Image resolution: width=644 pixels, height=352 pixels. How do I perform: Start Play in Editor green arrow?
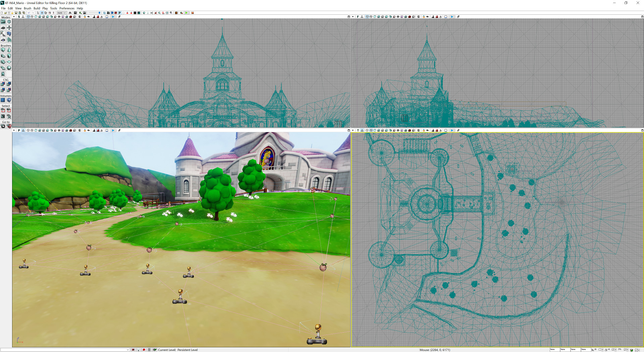[x=186, y=13]
